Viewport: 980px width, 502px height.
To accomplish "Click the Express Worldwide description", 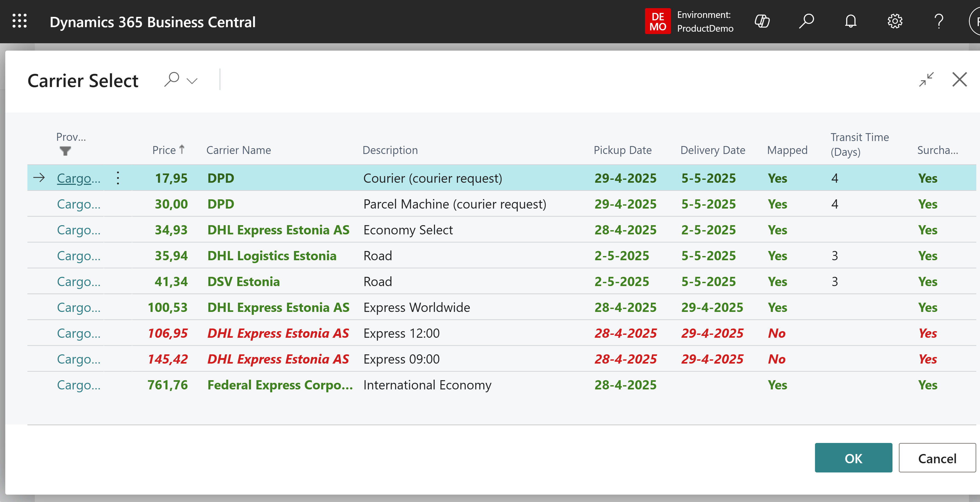I will [416, 307].
